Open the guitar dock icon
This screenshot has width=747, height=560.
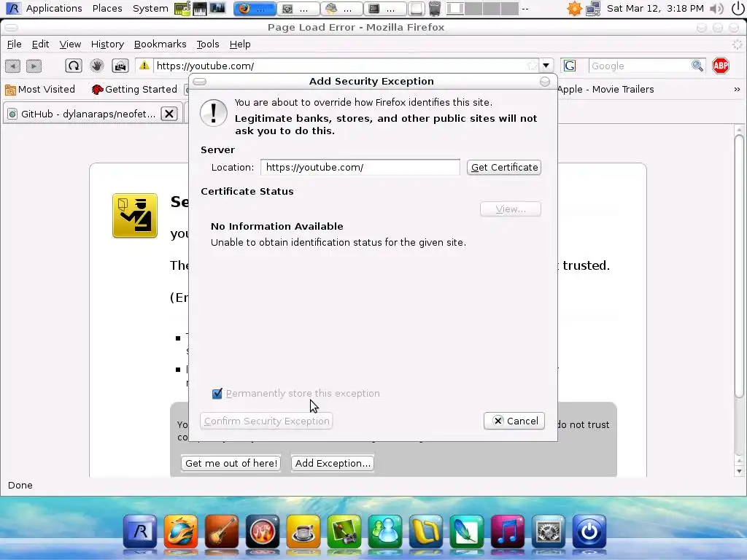222,531
